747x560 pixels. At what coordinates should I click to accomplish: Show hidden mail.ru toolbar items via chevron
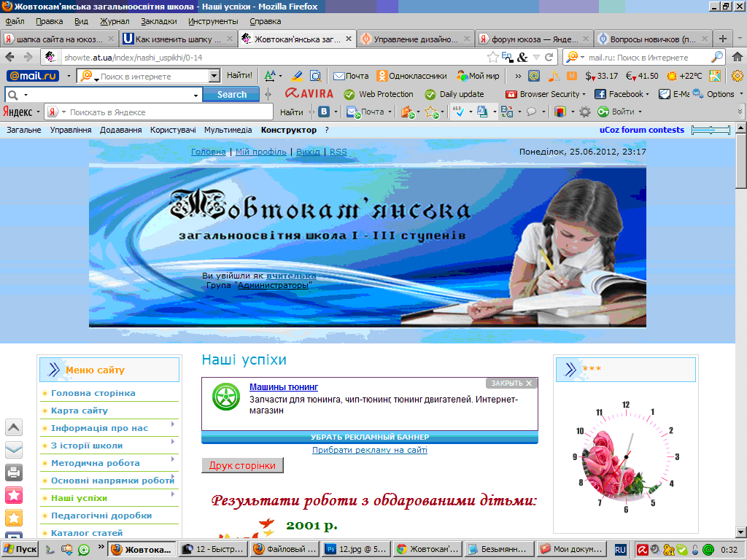coord(518,76)
